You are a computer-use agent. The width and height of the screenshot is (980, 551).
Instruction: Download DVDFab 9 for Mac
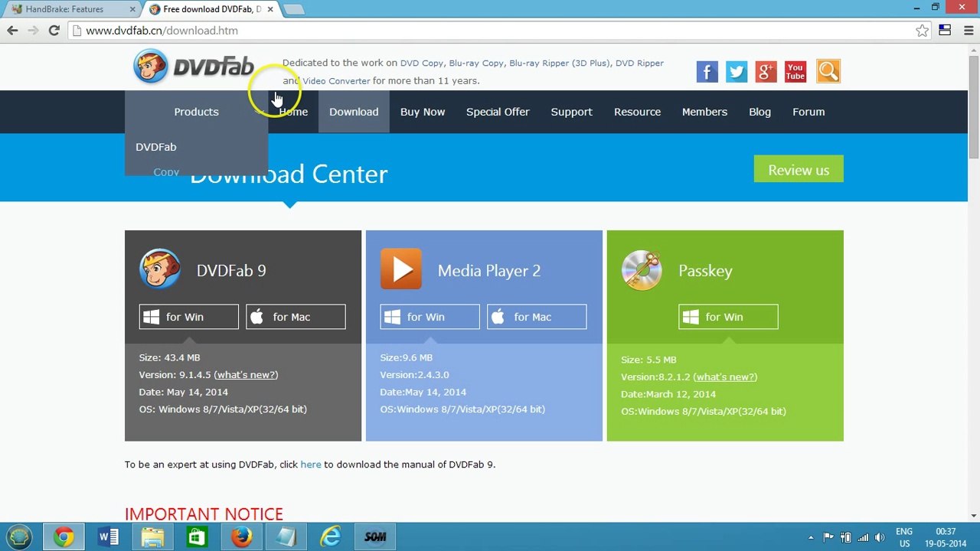tap(296, 317)
